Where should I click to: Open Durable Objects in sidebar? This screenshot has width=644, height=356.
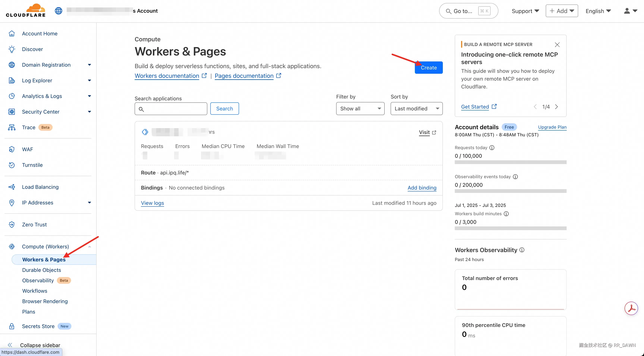pyautogui.click(x=42, y=270)
